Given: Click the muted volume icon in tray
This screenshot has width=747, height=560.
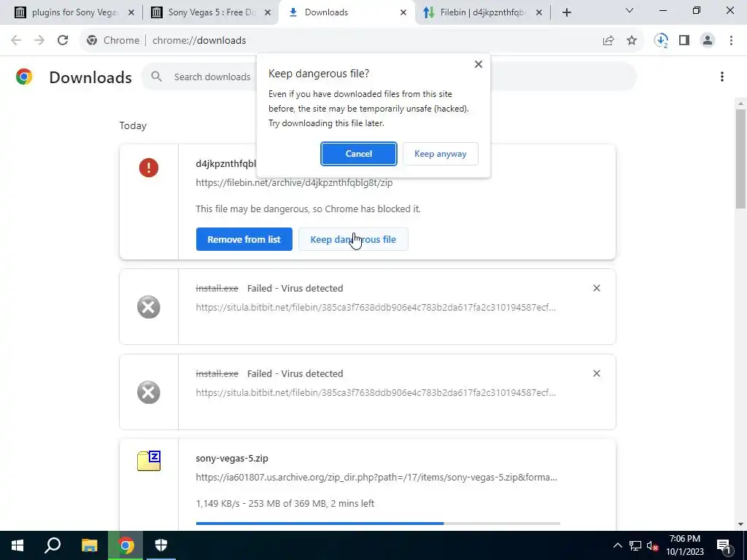Looking at the screenshot, I should click(653, 545).
